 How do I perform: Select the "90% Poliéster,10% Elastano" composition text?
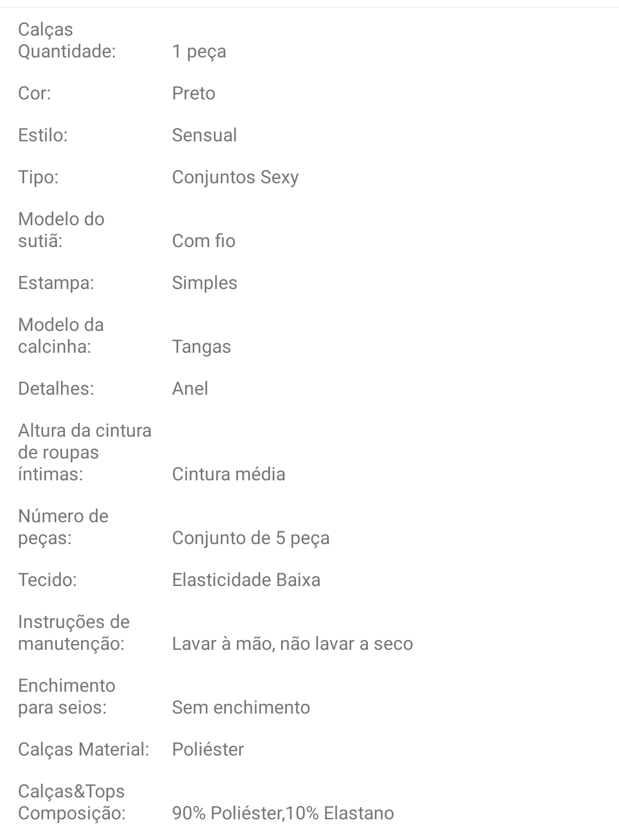(x=283, y=813)
